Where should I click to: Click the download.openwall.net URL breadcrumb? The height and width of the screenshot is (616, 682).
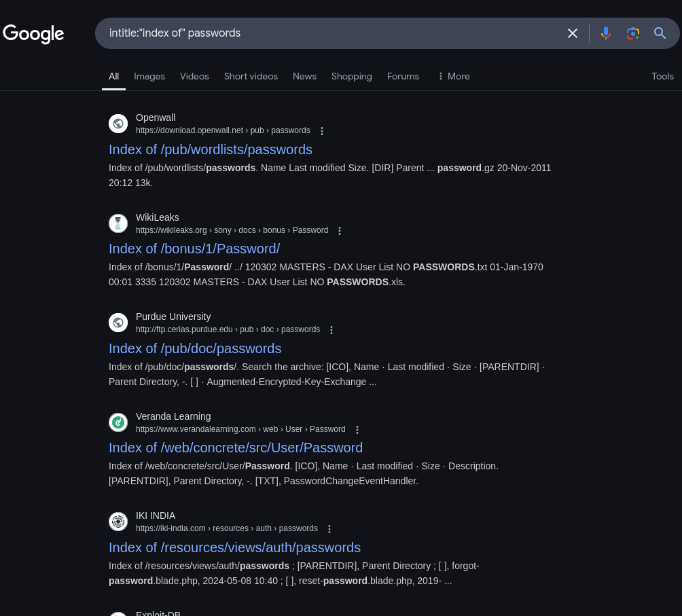[223, 130]
